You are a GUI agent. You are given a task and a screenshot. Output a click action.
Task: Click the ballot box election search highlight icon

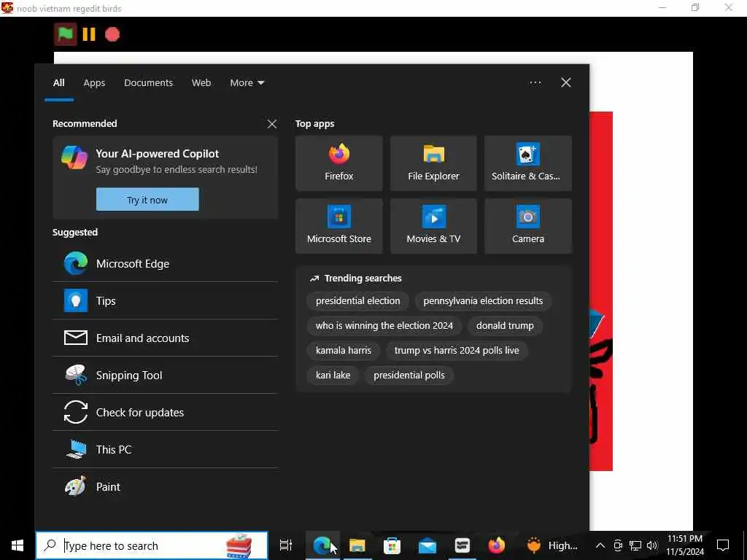point(239,545)
